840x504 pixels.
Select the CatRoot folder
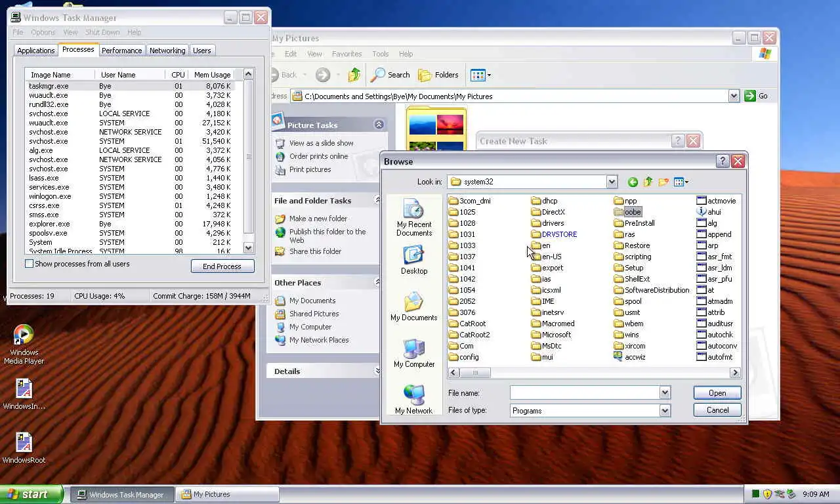click(x=467, y=324)
